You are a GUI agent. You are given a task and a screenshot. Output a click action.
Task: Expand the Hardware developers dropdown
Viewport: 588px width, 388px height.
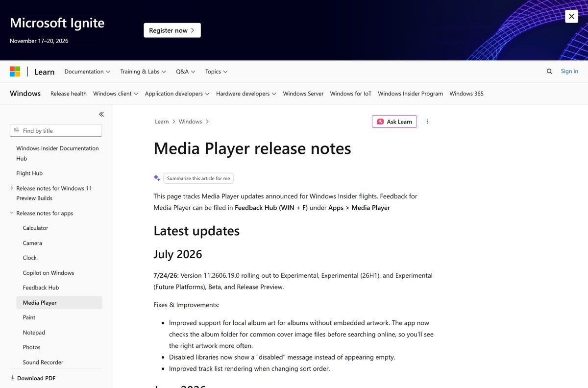[x=246, y=94]
